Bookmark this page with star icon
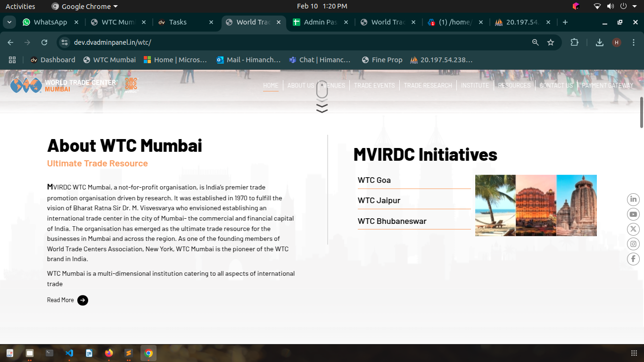Image resolution: width=644 pixels, height=362 pixels. pyautogui.click(x=551, y=42)
